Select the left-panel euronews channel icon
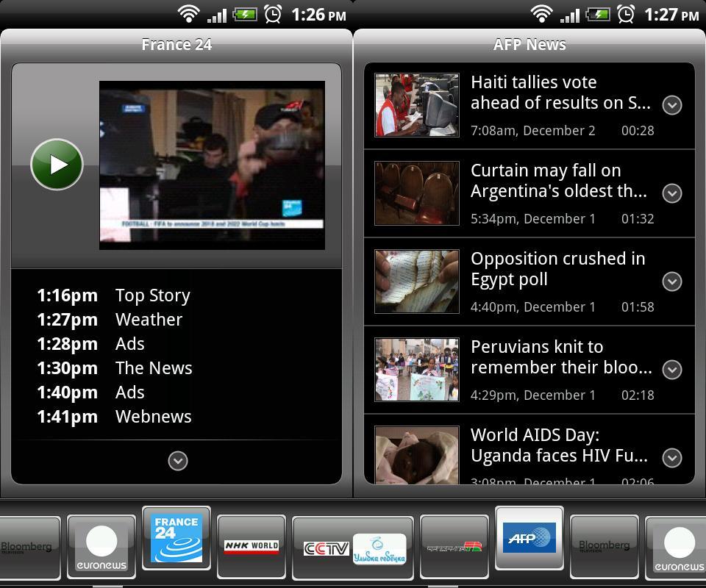Viewport: 706px width, 588px height. (x=101, y=547)
